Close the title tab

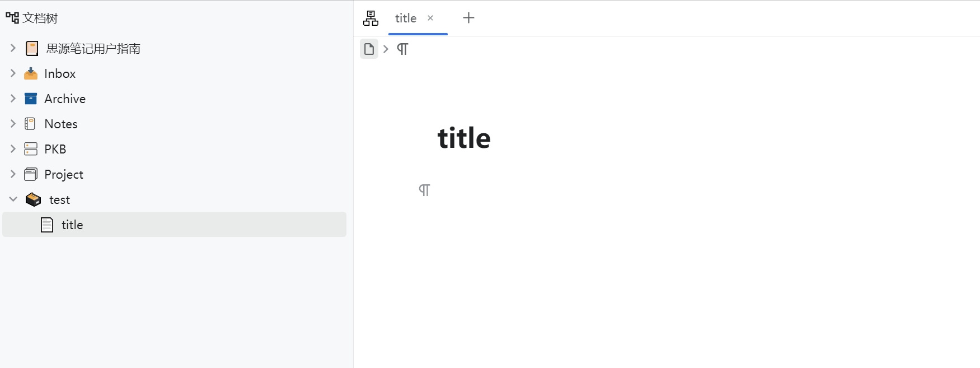click(430, 18)
